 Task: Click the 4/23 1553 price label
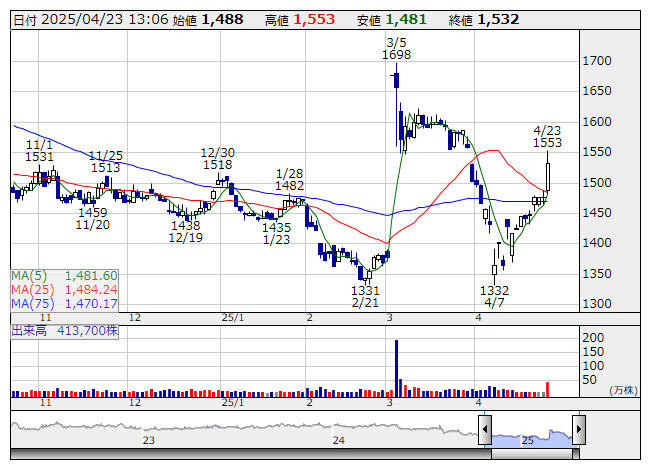coord(547,137)
